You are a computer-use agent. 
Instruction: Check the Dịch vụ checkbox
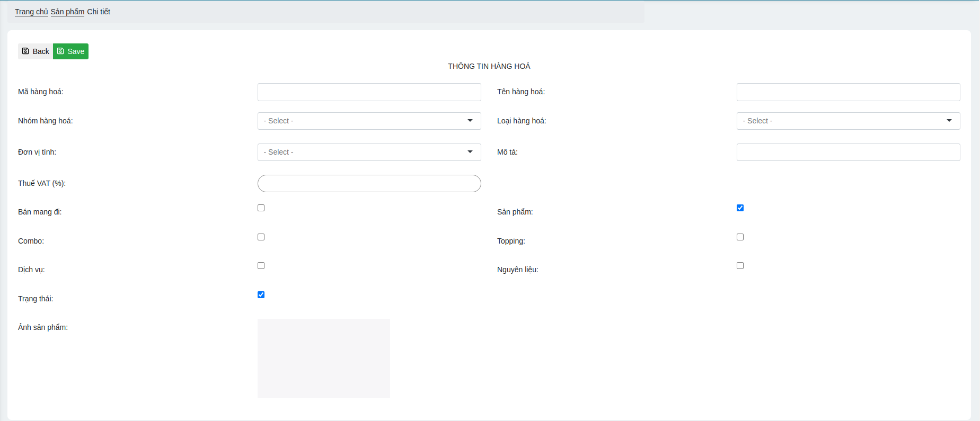point(261,265)
